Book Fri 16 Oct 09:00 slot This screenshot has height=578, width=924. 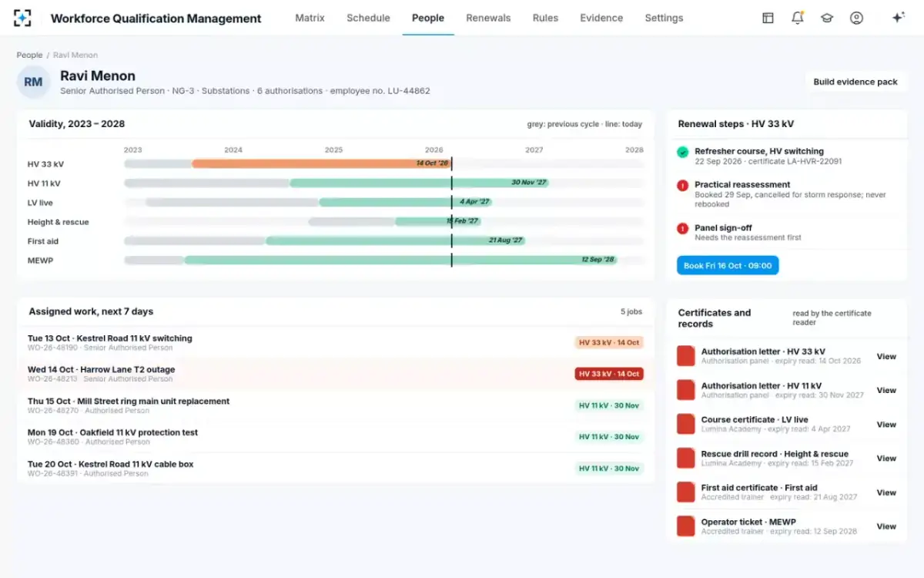(x=728, y=266)
